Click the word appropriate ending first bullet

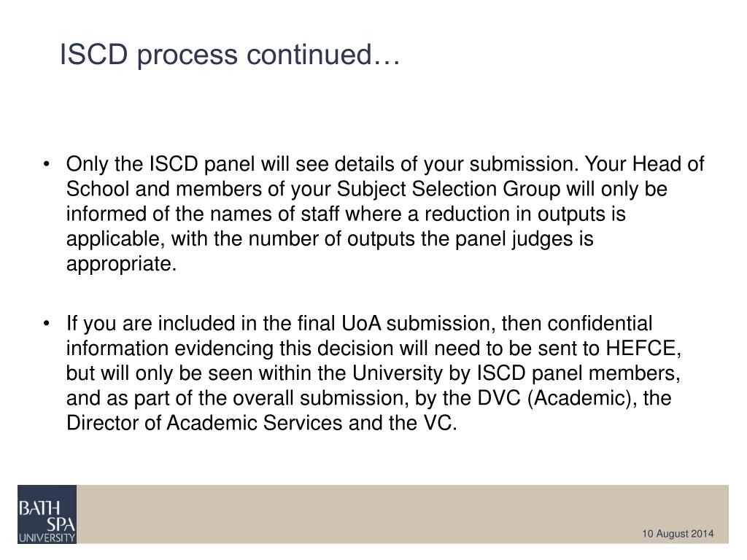(x=121, y=264)
